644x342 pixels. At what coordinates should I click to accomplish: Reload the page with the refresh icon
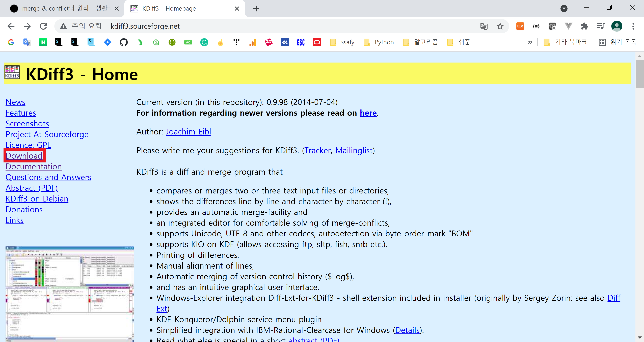43,26
